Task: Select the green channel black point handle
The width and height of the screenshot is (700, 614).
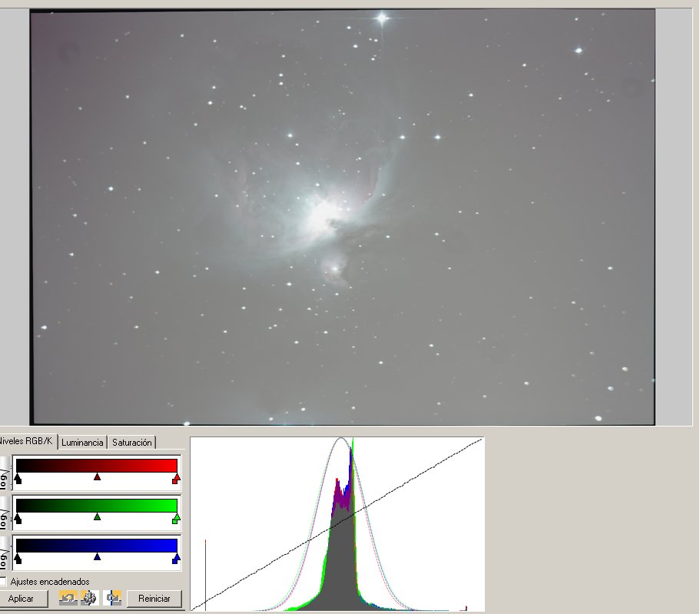Action: click(x=18, y=519)
